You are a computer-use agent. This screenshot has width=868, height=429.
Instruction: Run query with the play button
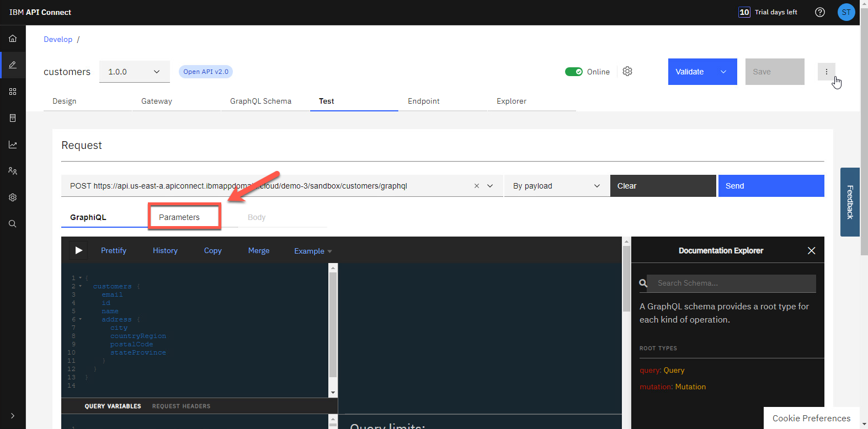tap(78, 250)
